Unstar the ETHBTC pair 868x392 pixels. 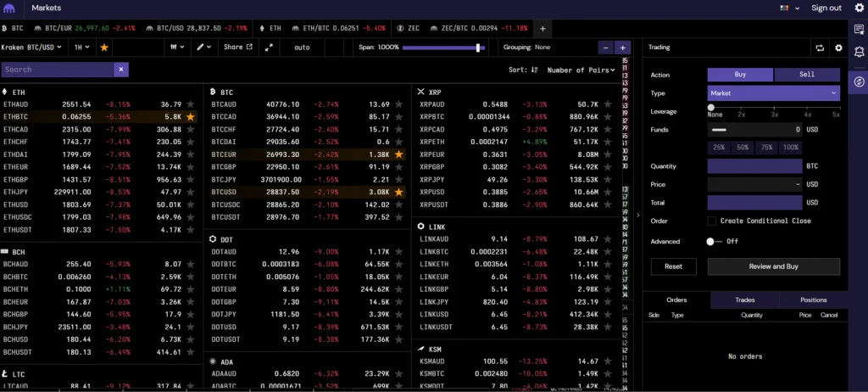(x=191, y=117)
